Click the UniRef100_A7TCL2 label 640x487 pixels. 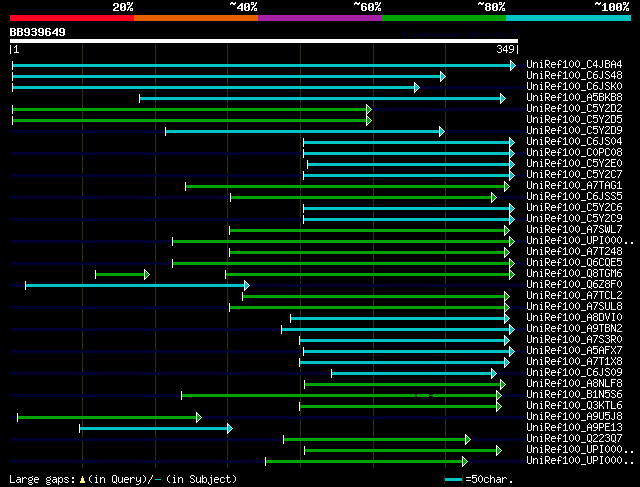click(x=574, y=296)
